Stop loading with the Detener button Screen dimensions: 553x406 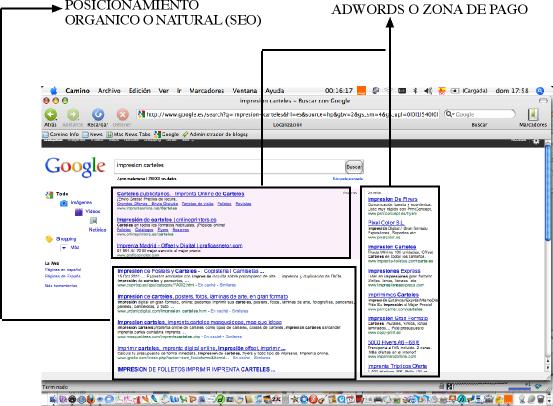[122, 115]
